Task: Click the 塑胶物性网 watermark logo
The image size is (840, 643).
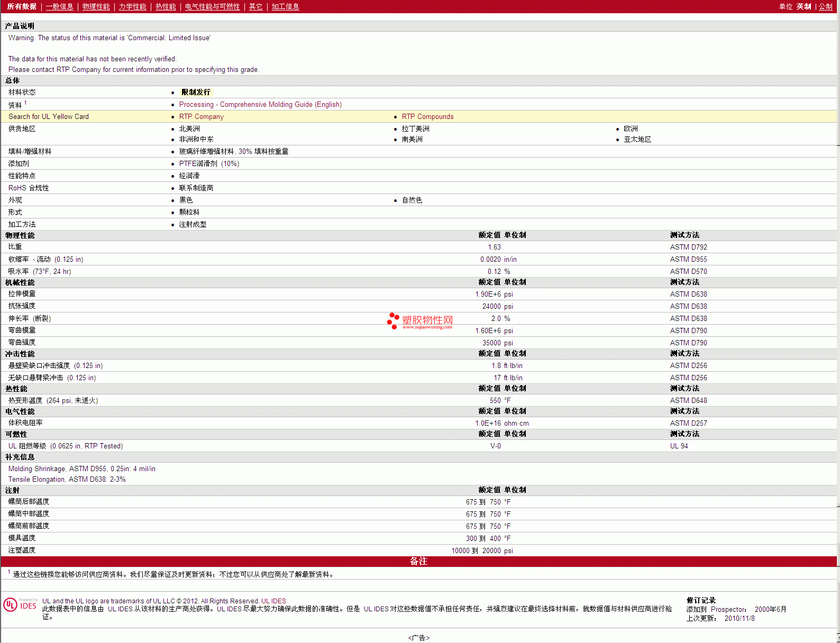Action: click(x=420, y=321)
